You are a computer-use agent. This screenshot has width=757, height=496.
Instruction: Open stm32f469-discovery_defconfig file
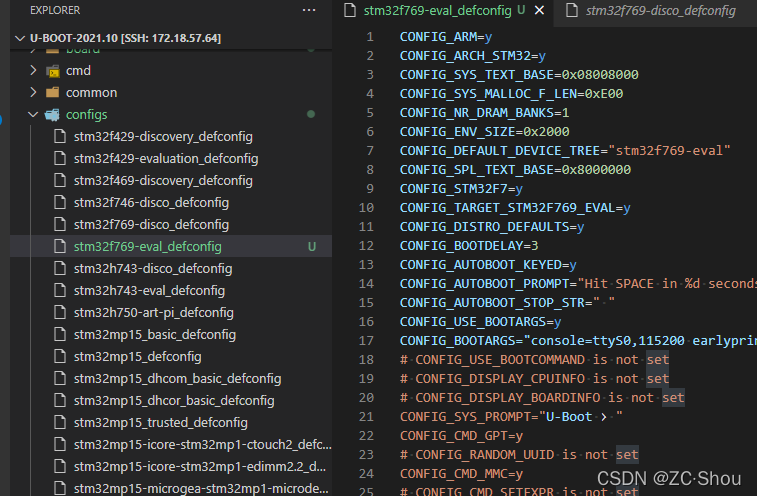[163, 181]
